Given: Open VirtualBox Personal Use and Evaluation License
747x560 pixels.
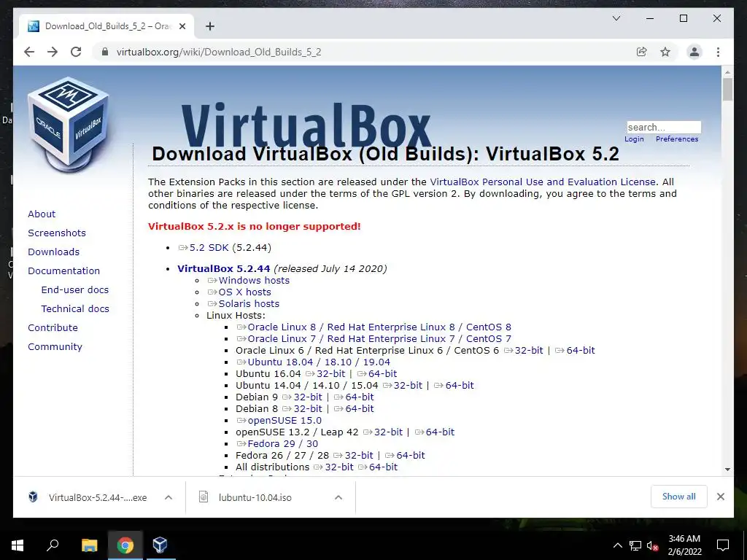Looking at the screenshot, I should 543,182.
